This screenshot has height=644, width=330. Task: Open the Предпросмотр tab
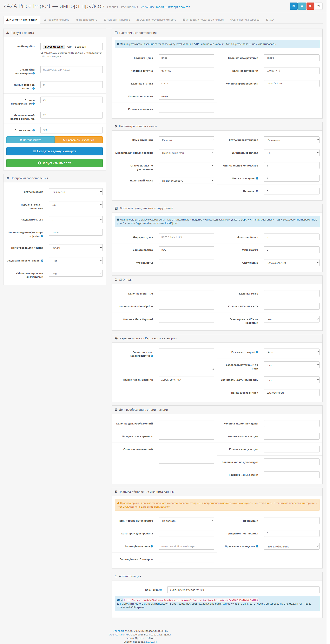point(86,20)
